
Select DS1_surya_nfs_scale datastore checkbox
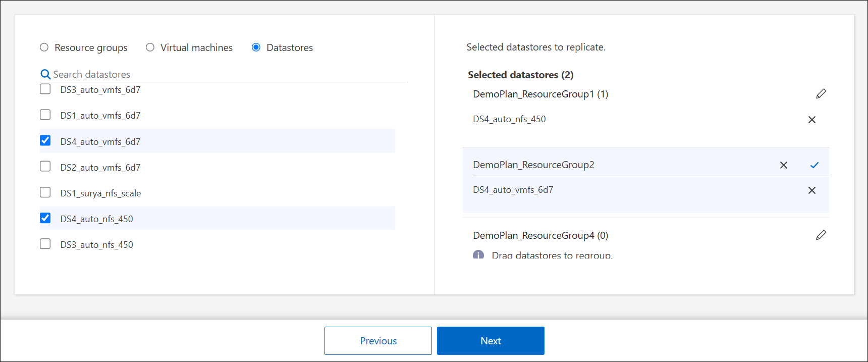click(45, 192)
